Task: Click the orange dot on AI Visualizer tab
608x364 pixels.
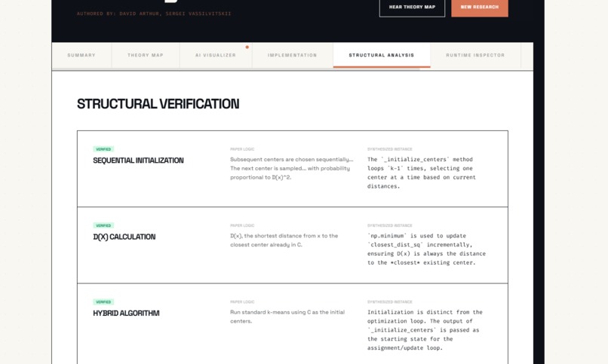Action: click(247, 47)
